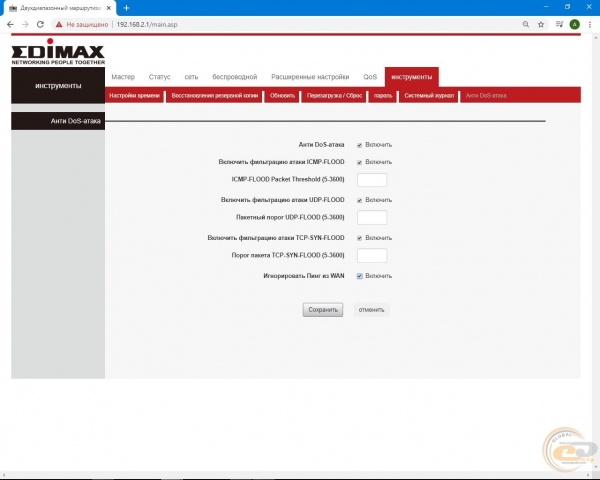Open the Расширенные настройки tab

tap(310, 77)
